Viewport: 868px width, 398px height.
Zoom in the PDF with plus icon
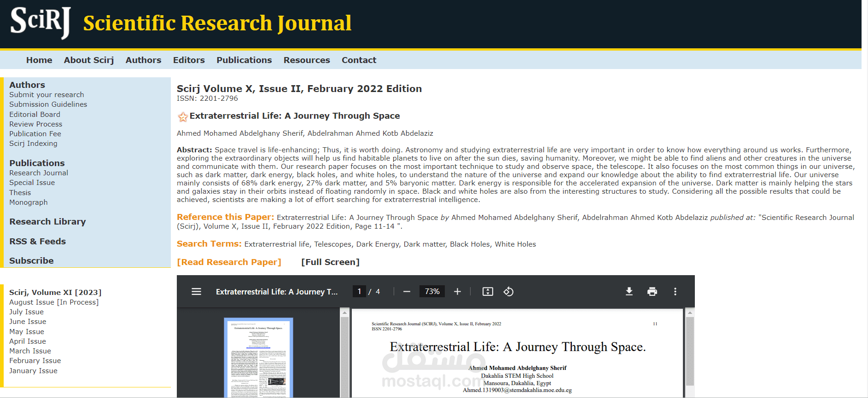(x=457, y=292)
